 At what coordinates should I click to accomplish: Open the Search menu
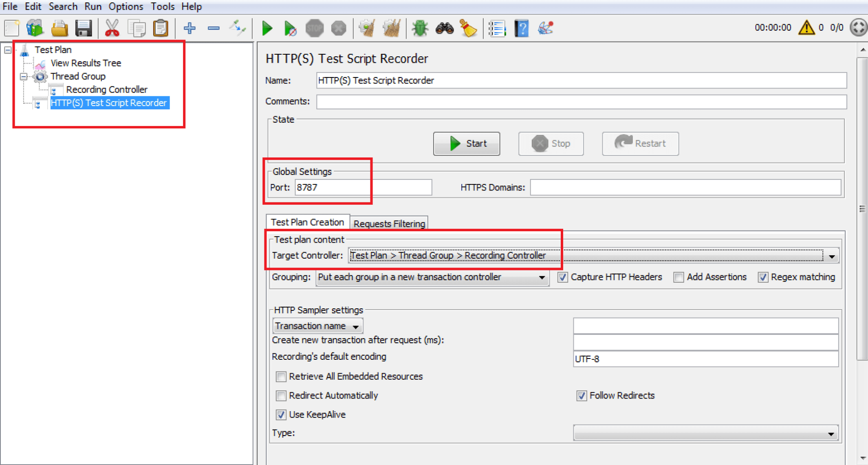63,7
